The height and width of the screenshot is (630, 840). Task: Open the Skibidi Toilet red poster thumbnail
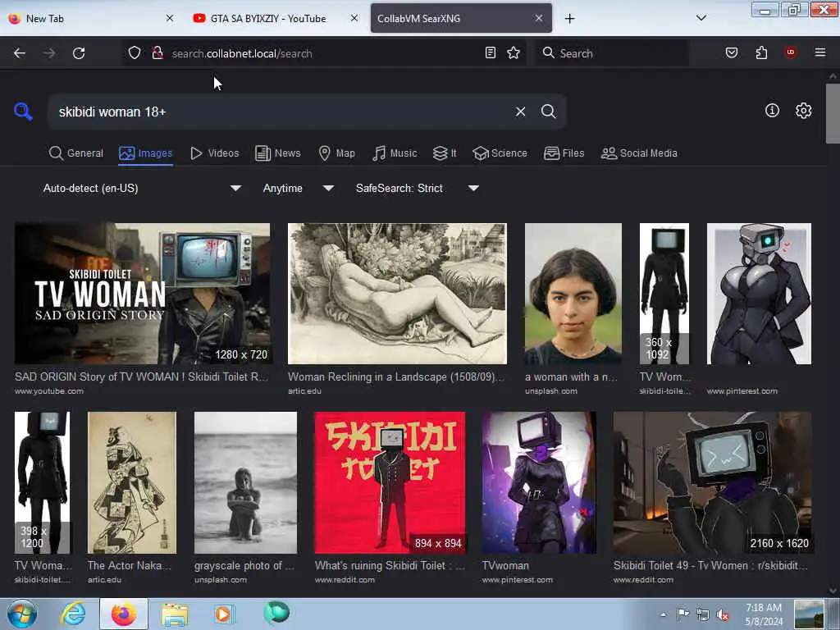coord(390,482)
